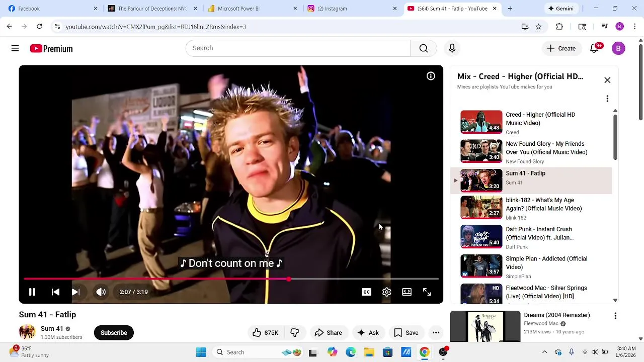Open the Create menu
Screen dimensions: 644x362
[x=561, y=48]
